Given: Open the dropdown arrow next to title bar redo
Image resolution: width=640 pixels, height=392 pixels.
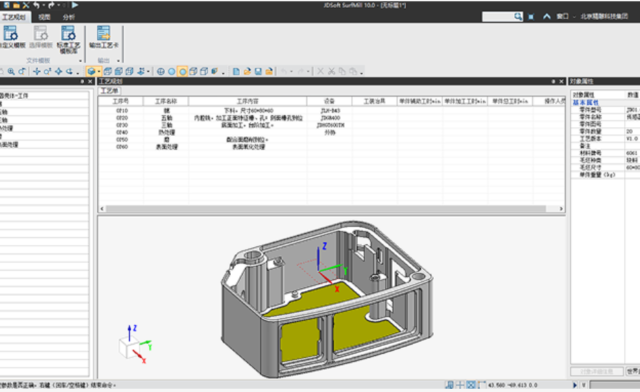Looking at the screenshot, I should coord(59,5).
